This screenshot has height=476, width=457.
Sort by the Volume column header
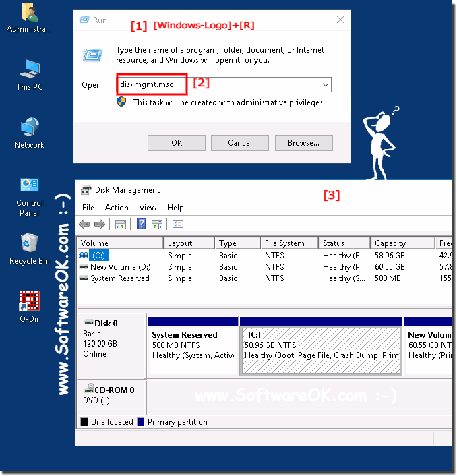click(x=120, y=243)
